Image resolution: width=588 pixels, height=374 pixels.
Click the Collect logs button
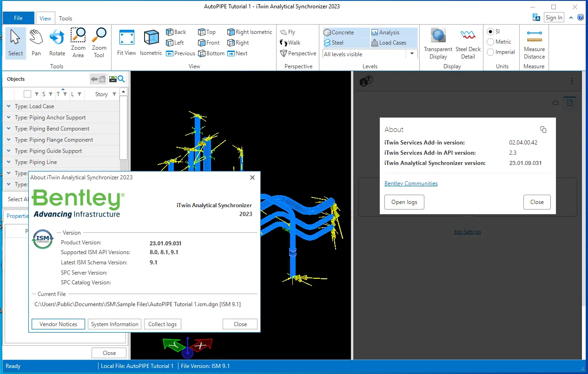pos(162,324)
